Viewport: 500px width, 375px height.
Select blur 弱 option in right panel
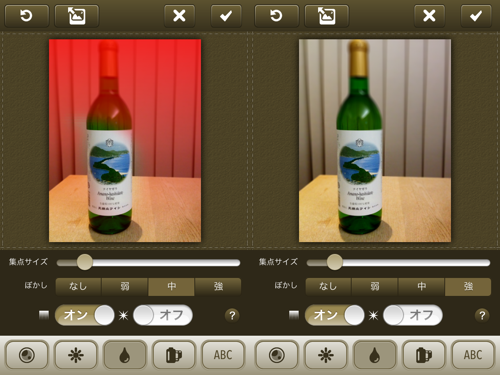[x=375, y=287]
